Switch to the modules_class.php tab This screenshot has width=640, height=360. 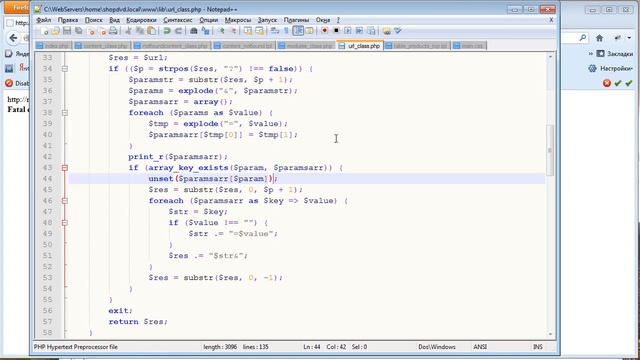(x=306, y=46)
